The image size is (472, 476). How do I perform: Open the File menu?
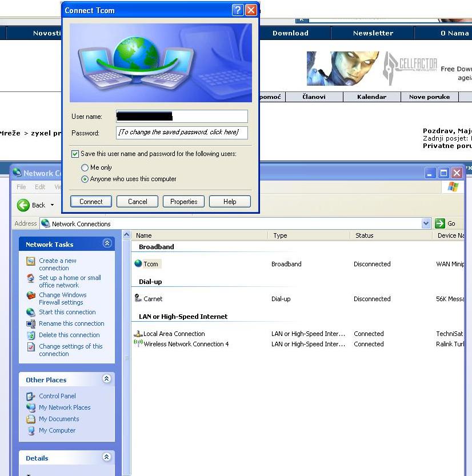[x=21, y=187]
